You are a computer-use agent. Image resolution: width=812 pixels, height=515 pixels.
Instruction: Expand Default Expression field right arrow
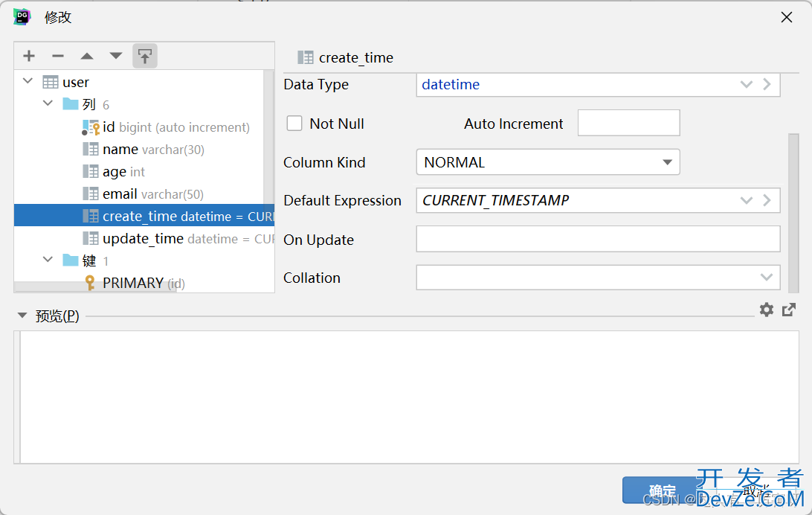[x=767, y=200]
